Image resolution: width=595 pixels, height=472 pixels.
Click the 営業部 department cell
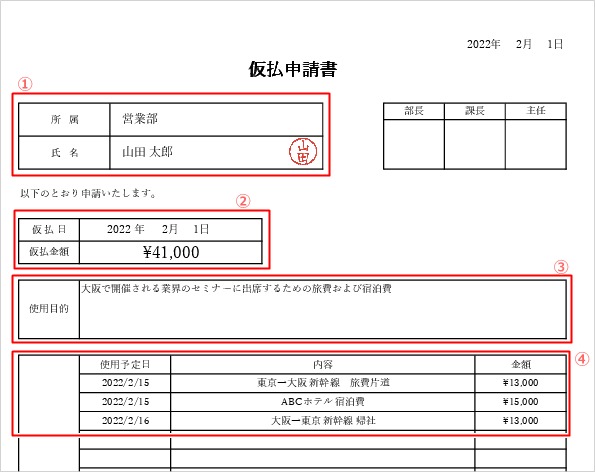coord(216,120)
